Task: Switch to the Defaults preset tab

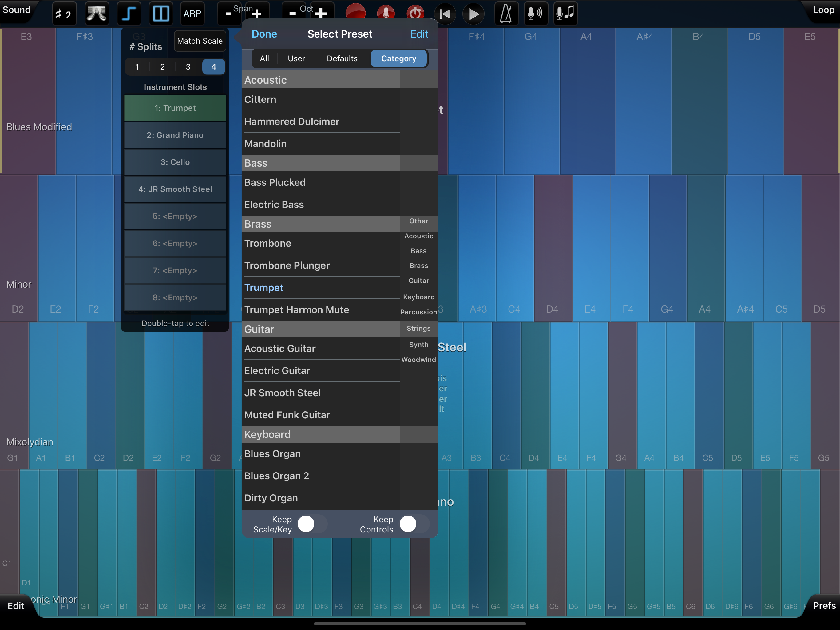Action: (x=342, y=58)
